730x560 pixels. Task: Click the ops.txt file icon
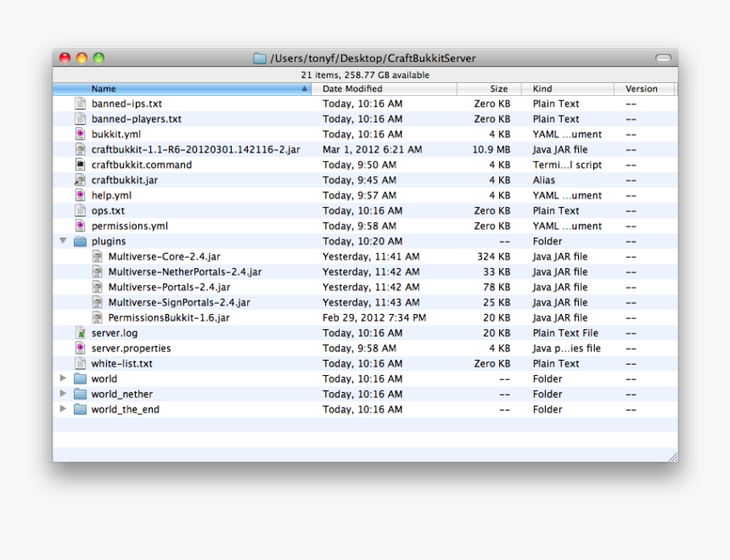80,210
